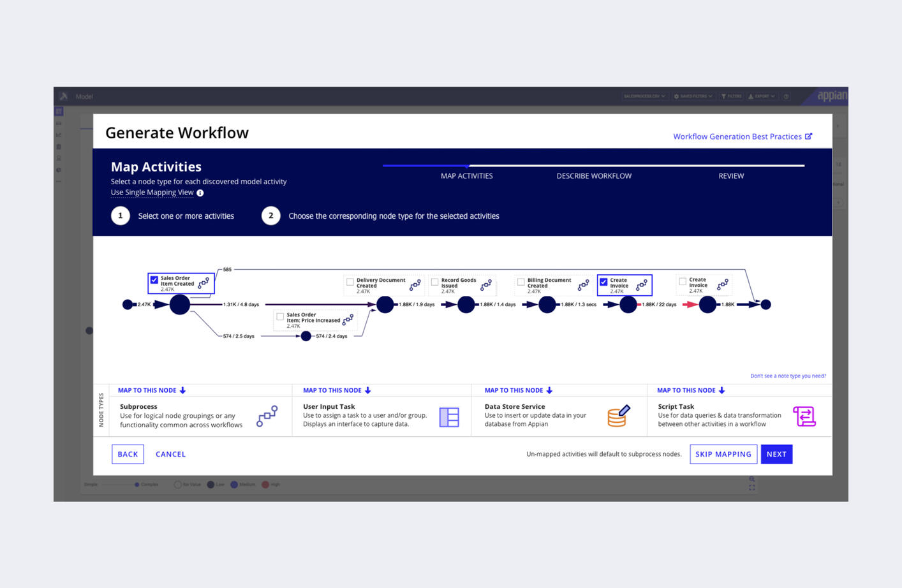Check the Delivery Document Created activity
Viewport: 902px width, 588px height.
click(x=350, y=283)
